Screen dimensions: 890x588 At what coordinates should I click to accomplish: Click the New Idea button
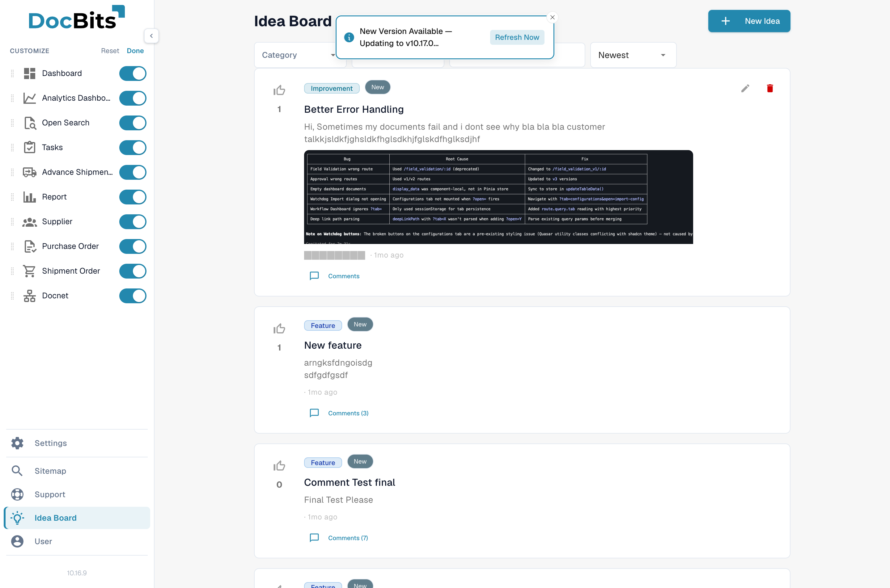point(749,21)
